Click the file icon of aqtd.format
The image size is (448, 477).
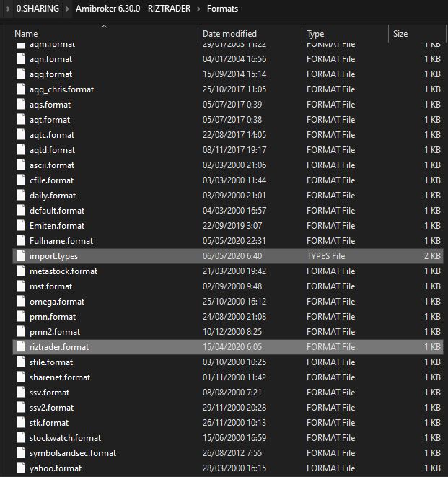(21, 149)
